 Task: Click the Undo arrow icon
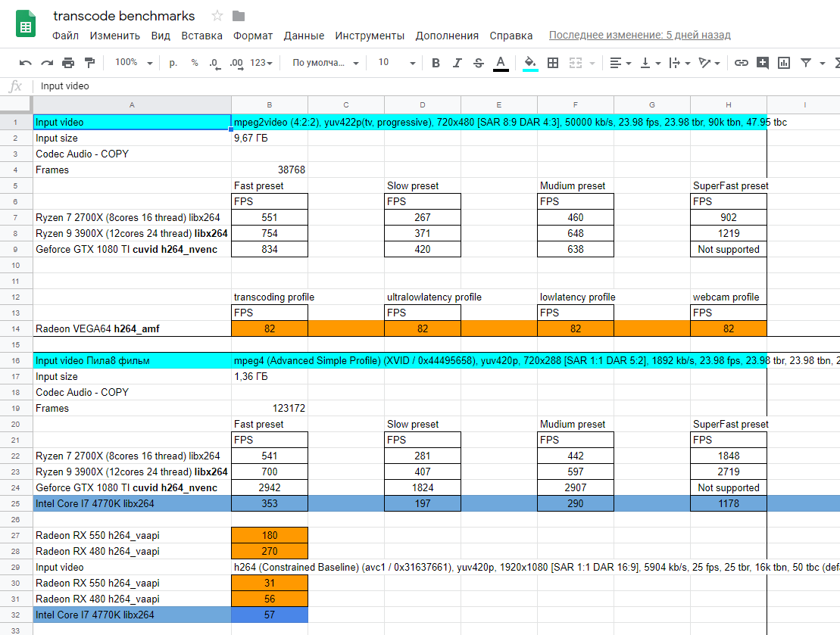coord(25,63)
